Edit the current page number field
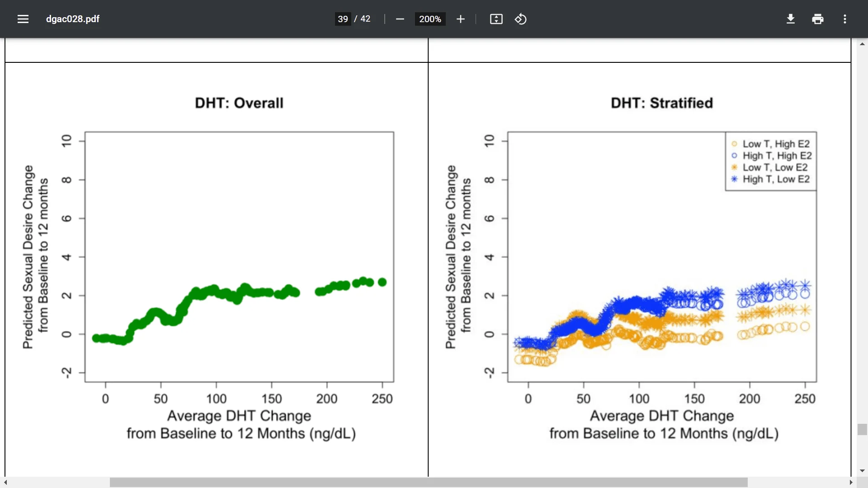This screenshot has width=868, height=488. click(343, 19)
